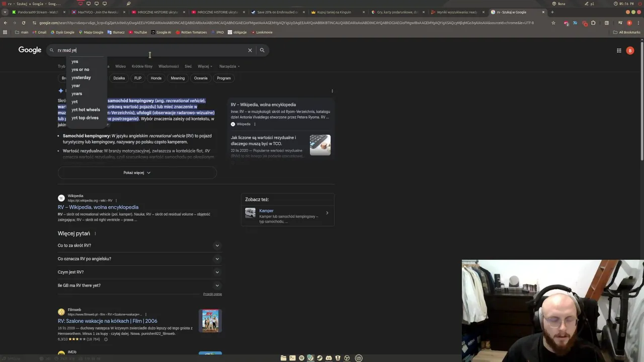Expand "Ile GB ma RV there yet?"
This screenshot has width=644, height=362.
139,286
